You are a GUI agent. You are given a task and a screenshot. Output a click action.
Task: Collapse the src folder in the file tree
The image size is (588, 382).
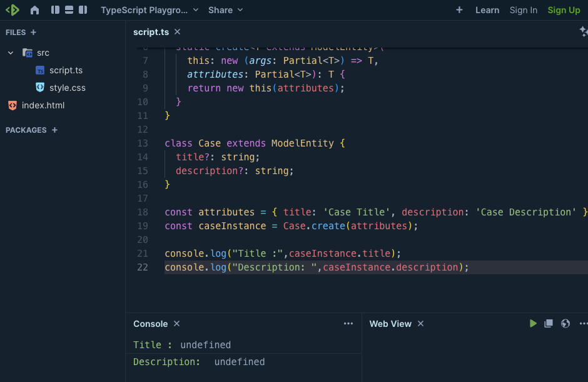pyautogui.click(x=9, y=53)
